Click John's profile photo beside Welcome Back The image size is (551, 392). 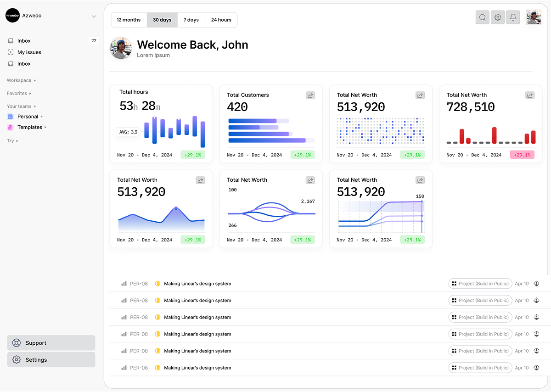tap(121, 48)
